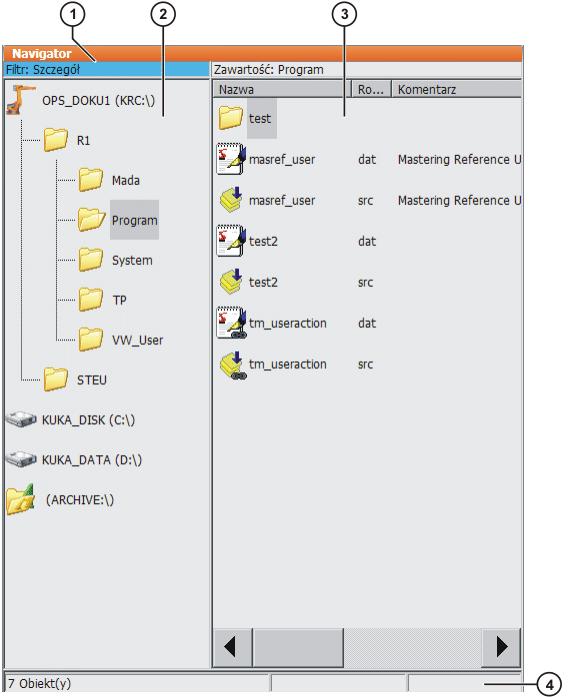570x697 pixels.
Task: Click the KUKA_DISK (C:\) drive icon
Action: tap(20, 420)
